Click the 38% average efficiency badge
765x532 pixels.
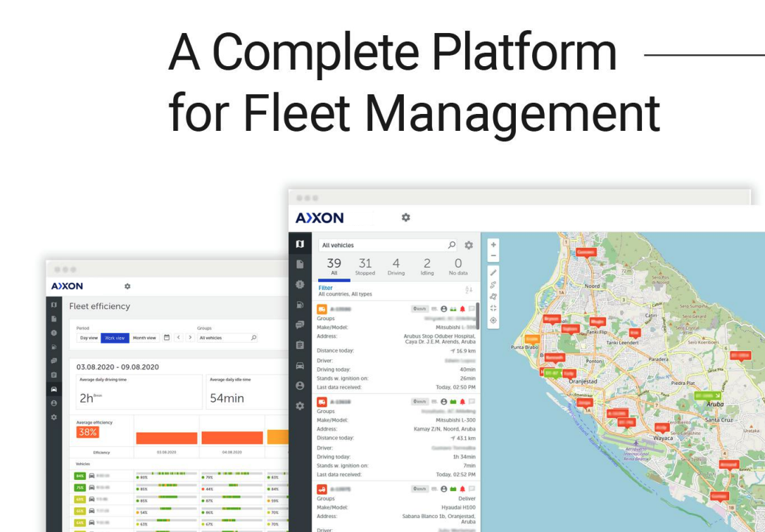[88, 432]
